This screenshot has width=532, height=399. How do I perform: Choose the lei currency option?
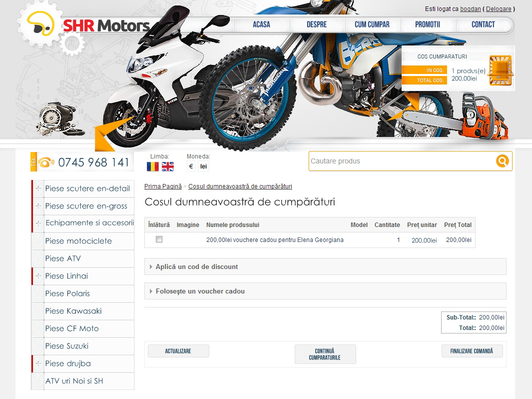click(203, 166)
